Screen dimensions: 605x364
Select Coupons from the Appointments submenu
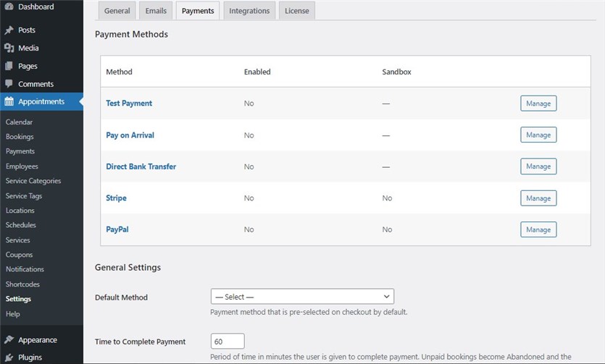click(x=19, y=255)
